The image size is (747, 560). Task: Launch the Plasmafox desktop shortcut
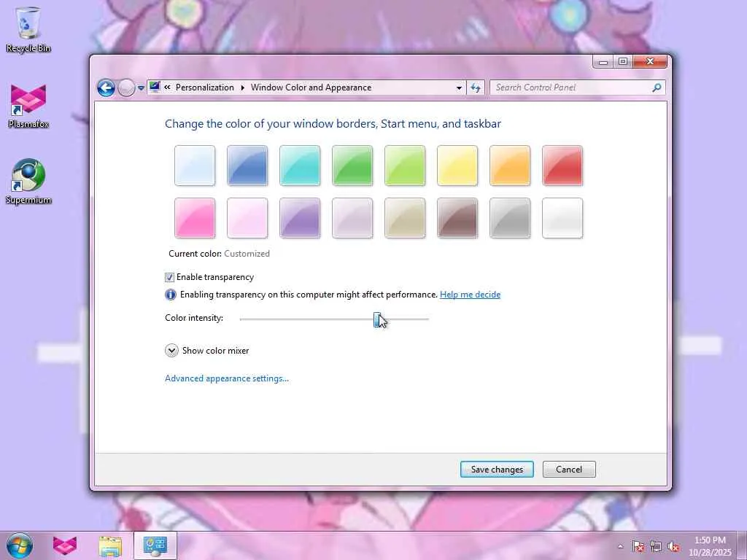[x=28, y=106]
